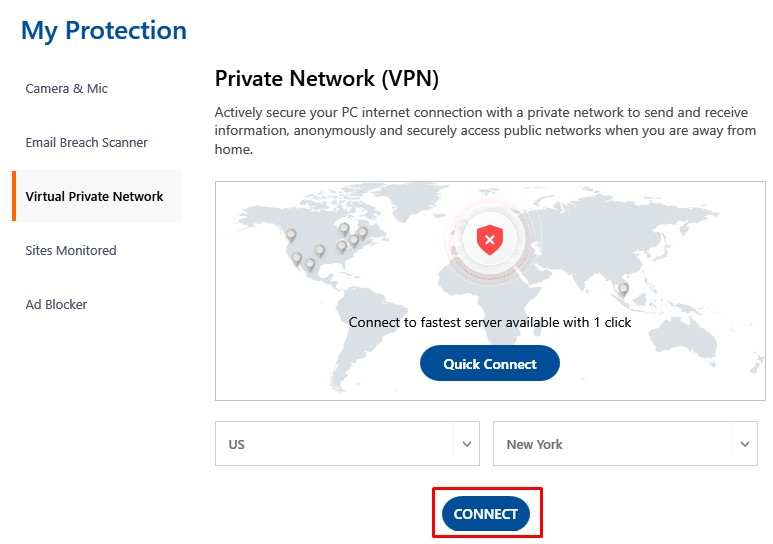Image resolution: width=773 pixels, height=544 pixels.
Task: Go to Email Breach Scanner
Action: pyautogui.click(x=86, y=143)
